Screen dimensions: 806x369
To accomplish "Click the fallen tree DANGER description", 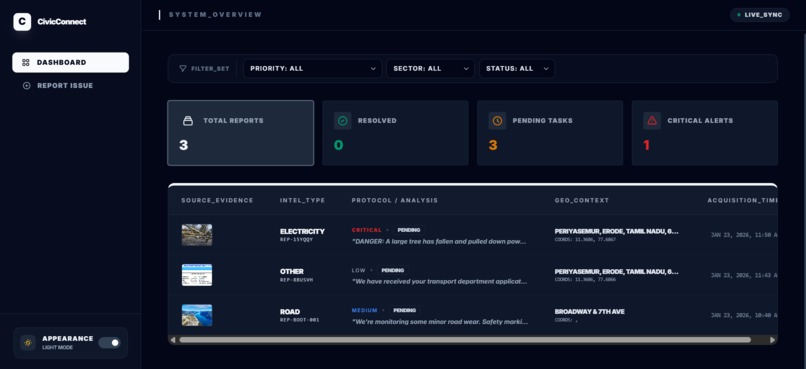I will (439, 241).
